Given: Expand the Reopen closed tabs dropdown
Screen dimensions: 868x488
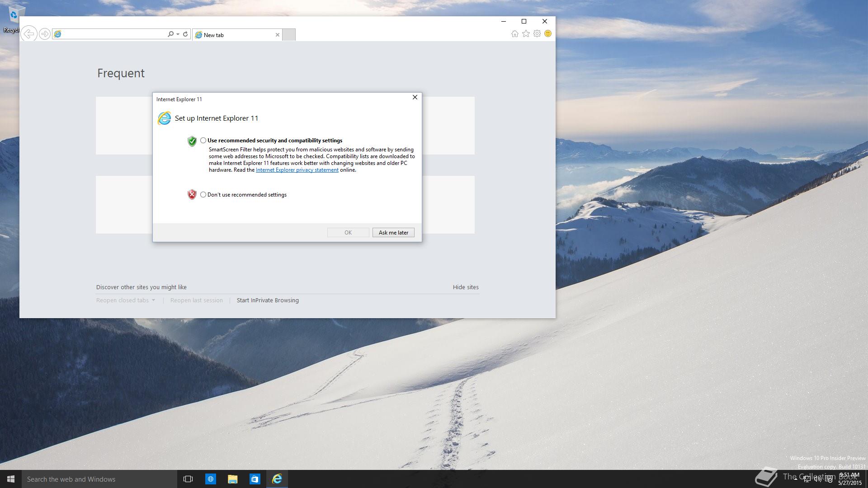Looking at the screenshot, I should click(x=126, y=300).
